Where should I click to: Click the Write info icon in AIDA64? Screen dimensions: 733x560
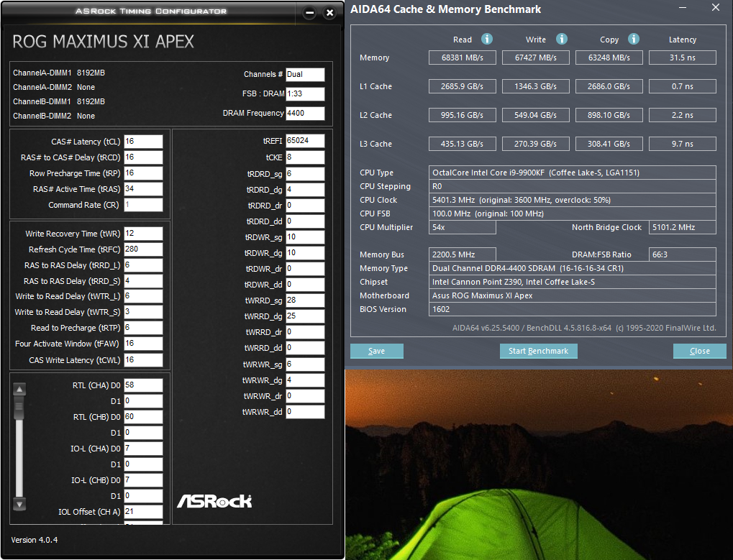click(x=561, y=39)
